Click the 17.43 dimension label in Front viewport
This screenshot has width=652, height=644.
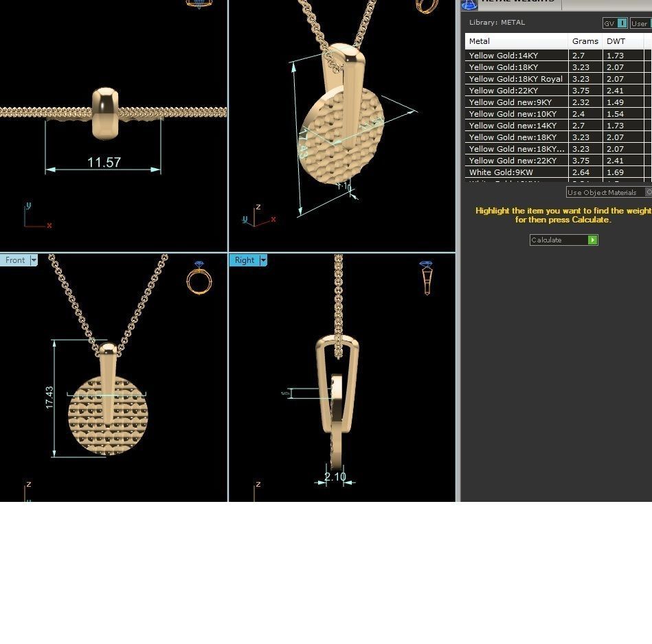pos(49,398)
